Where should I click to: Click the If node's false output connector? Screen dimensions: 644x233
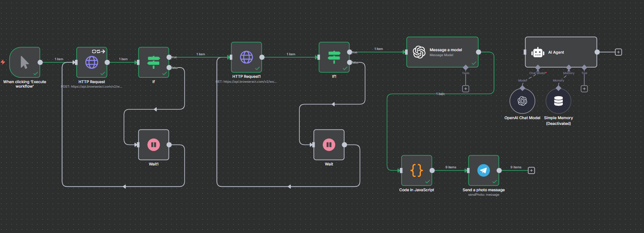coord(169,68)
